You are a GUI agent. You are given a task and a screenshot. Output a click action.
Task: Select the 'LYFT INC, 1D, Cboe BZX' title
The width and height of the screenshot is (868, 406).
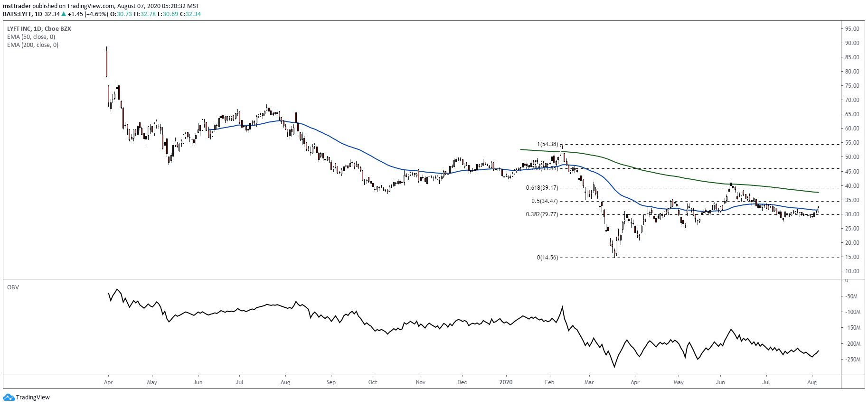tap(39, 29)
